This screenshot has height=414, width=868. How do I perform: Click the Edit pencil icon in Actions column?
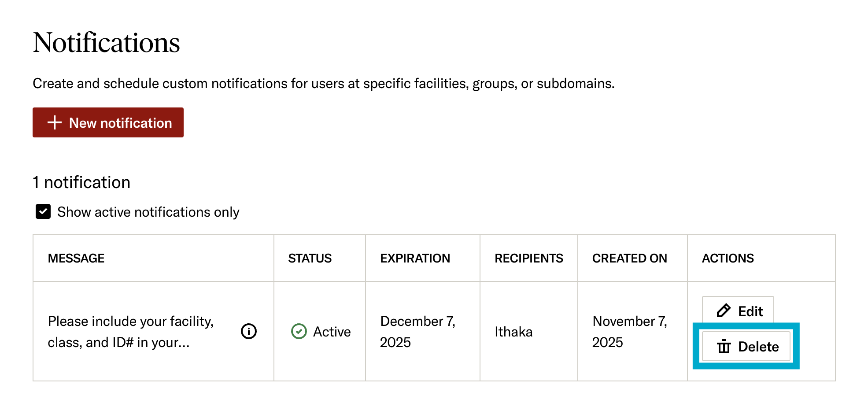click(723, 311)
